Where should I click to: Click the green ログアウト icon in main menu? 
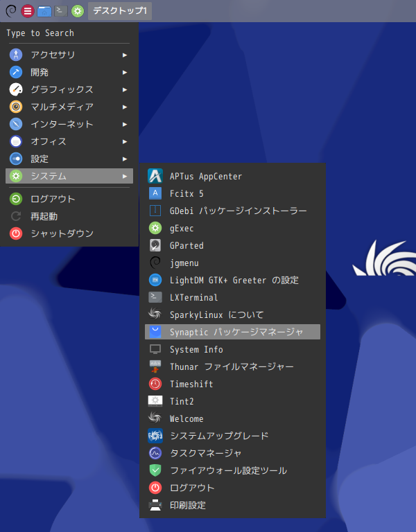point(16,199)
